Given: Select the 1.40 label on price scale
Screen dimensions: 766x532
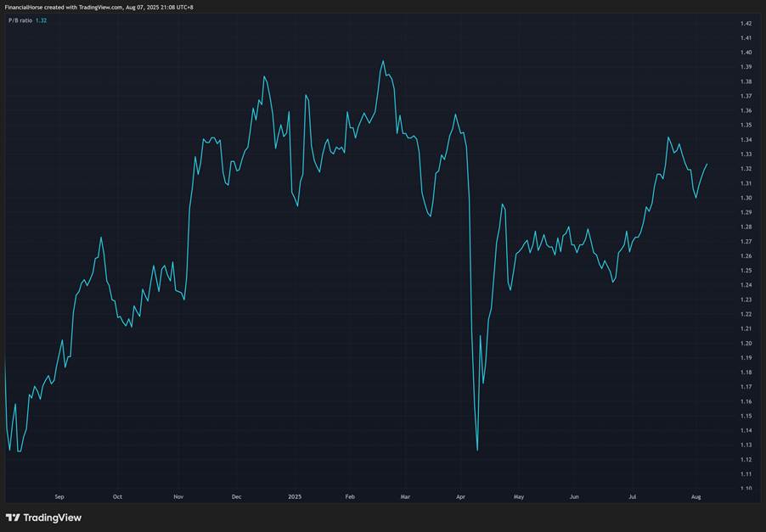Looking at the screenshot, I should click(746, 53).
